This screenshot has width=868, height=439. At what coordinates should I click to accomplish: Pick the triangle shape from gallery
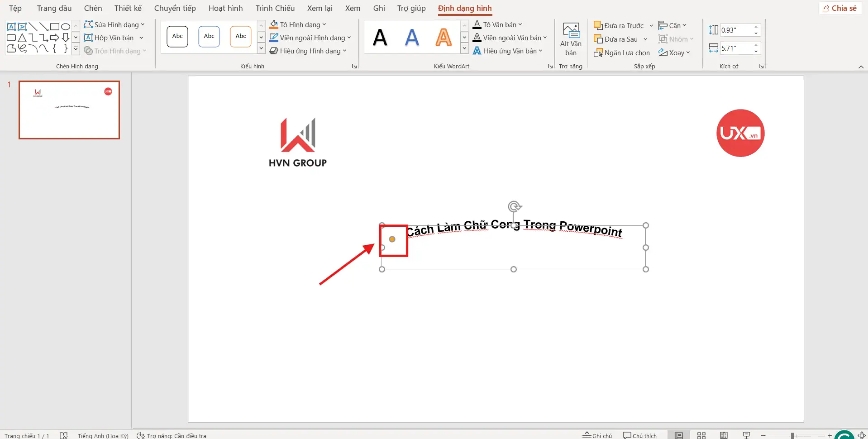[22, 38]
